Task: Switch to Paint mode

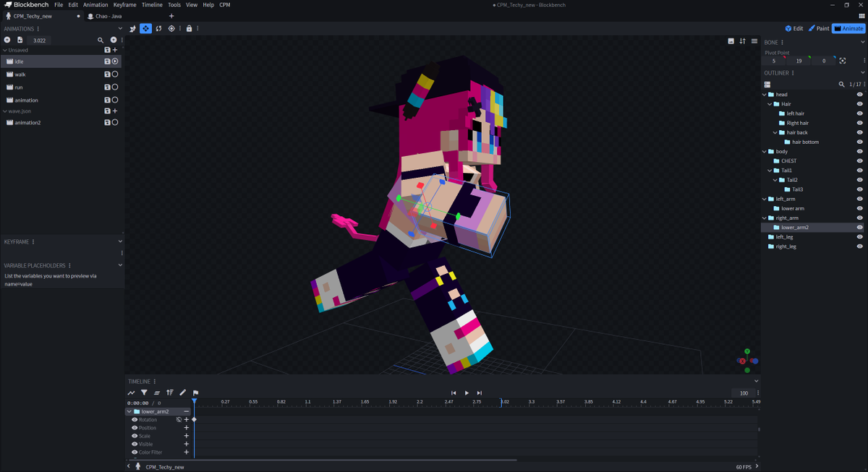Action: point(819,28)
